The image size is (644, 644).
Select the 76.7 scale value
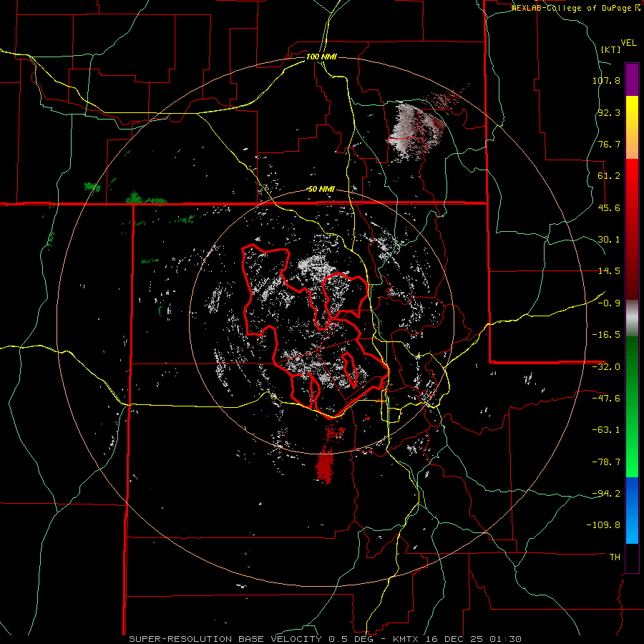pos(609,144)
